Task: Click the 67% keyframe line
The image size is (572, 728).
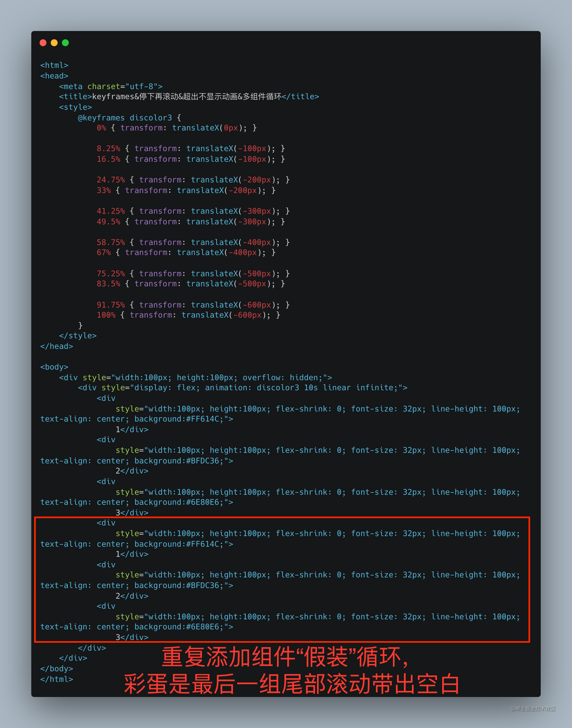Action: click(186, 253)
